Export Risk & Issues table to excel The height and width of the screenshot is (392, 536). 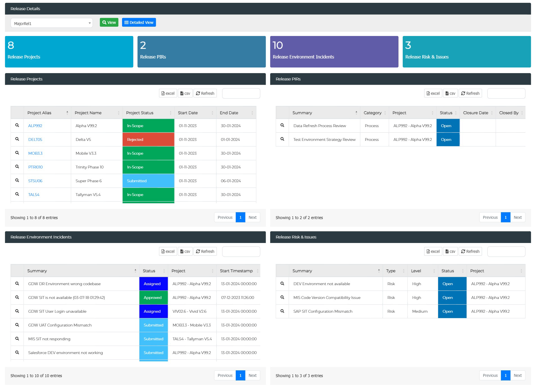[433, 251]
